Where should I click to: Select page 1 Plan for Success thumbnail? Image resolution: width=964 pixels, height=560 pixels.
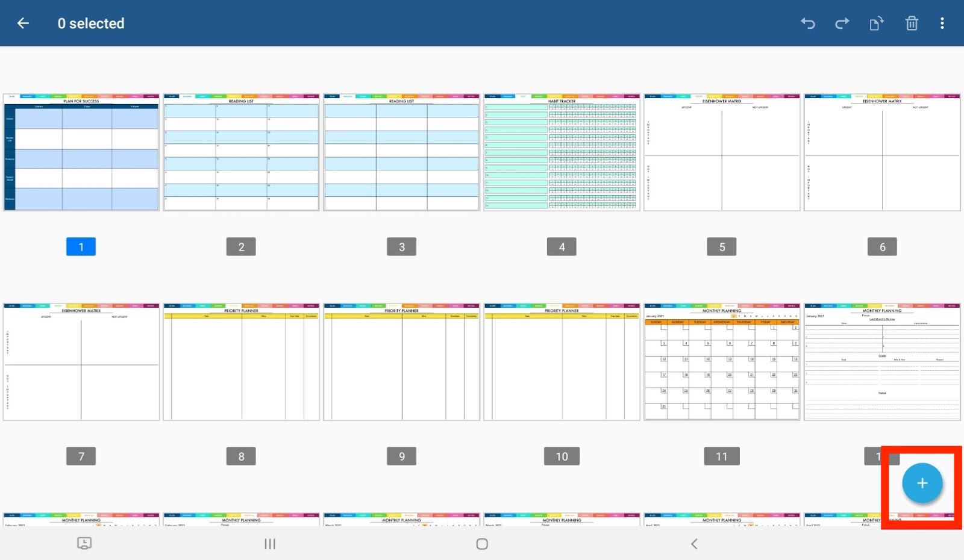[81, 152]
